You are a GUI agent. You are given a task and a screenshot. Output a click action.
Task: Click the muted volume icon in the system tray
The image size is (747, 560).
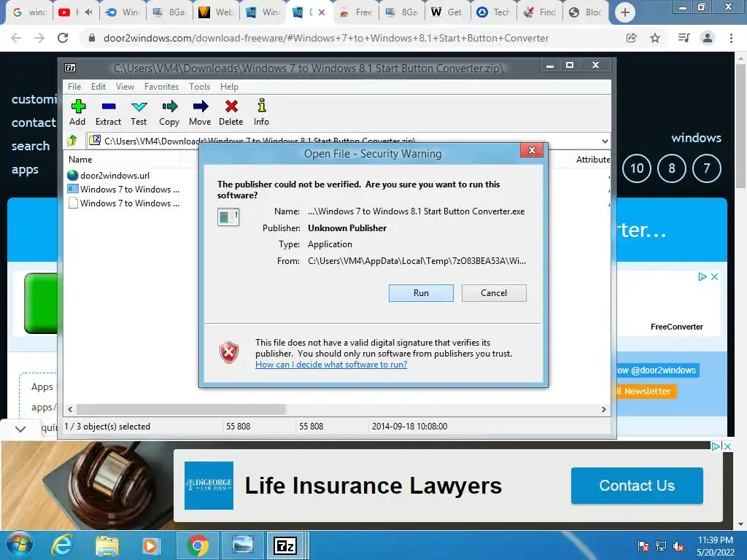678,546
